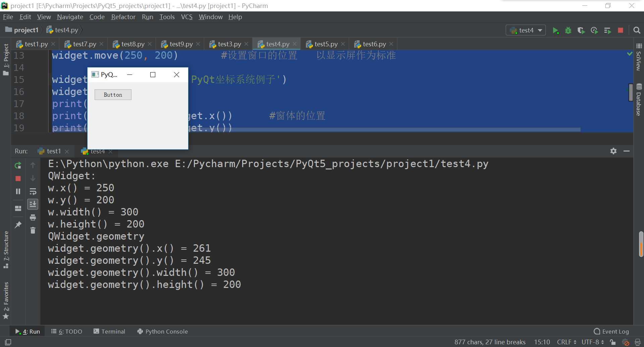Print the Run console output
The image size is (644, 347).
click(33, 217)
